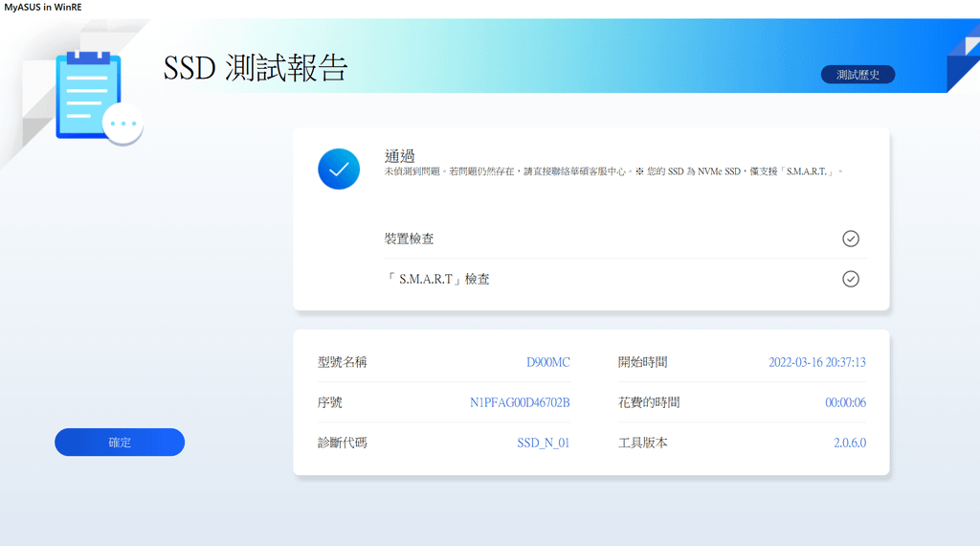Screen dimensions: 980x546
Task: Click the 通過 result heading
Action: pos(399,156)
